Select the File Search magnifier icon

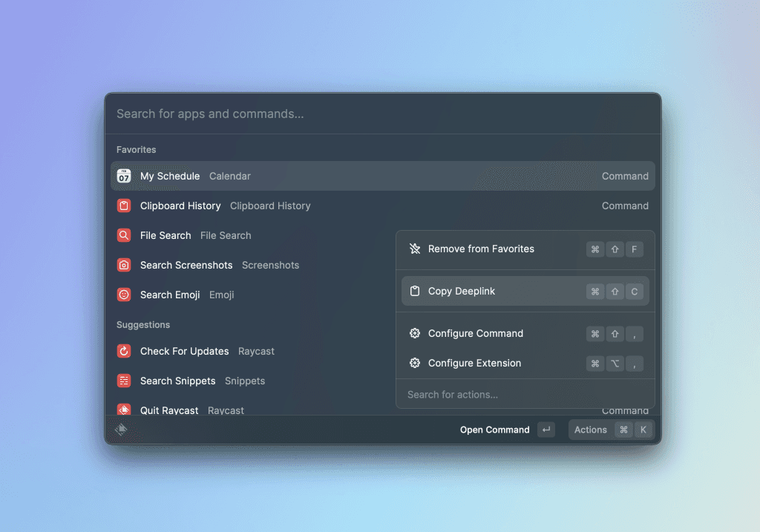coord(124,235)
